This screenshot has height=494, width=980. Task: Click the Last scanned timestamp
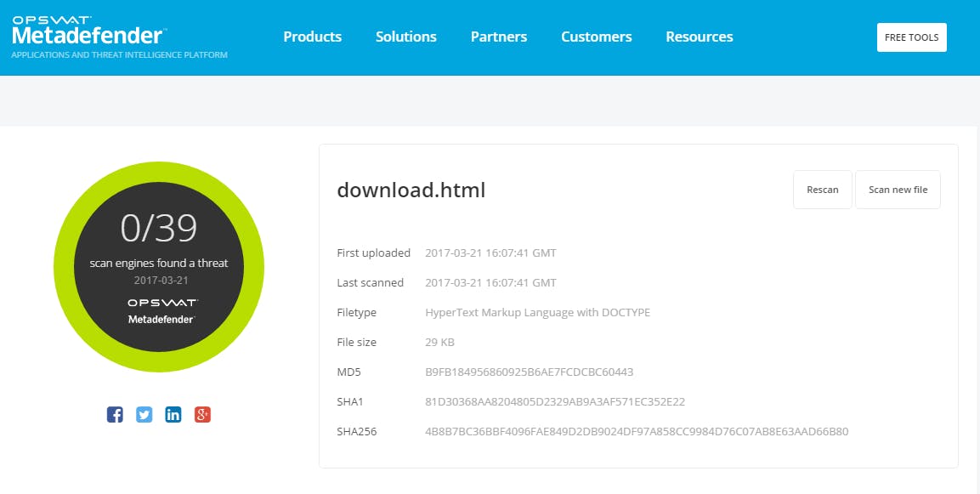(x=490, y=282)
